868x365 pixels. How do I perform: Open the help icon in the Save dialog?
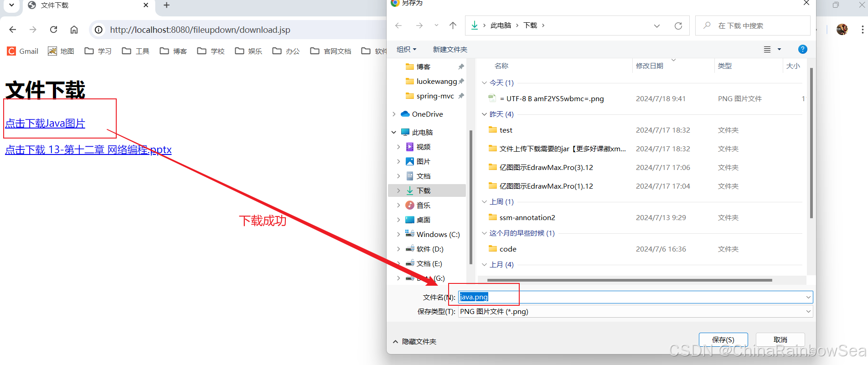tap(803, 49)
